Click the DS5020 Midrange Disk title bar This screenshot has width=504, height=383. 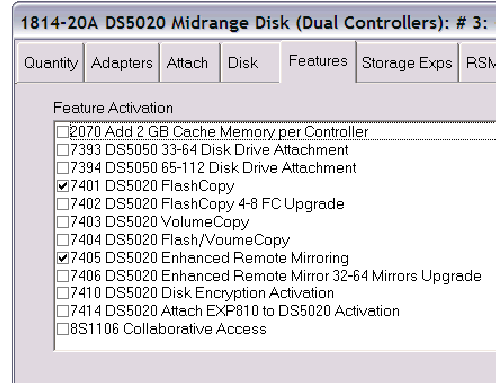255,23
